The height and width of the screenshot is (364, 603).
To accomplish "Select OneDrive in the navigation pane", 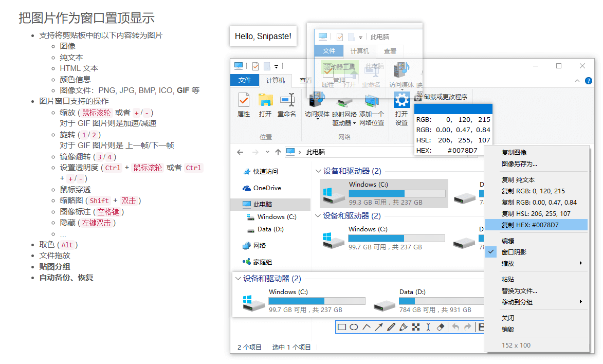I will 267,188.
